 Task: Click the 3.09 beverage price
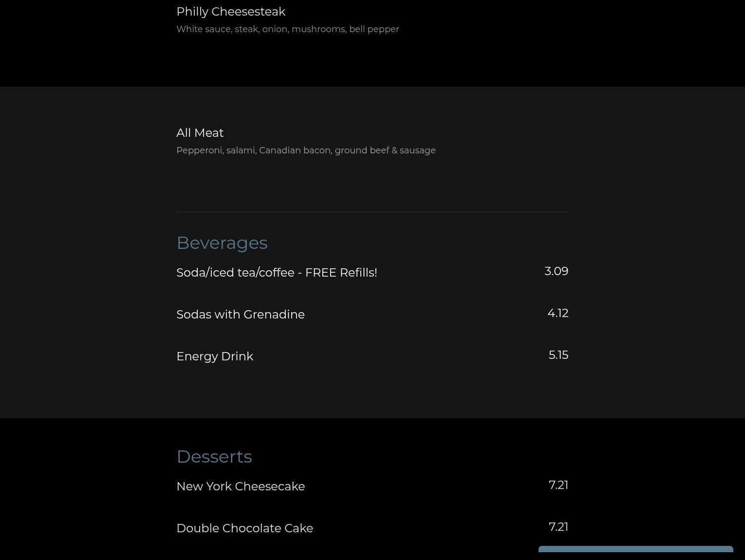point(556,271)
